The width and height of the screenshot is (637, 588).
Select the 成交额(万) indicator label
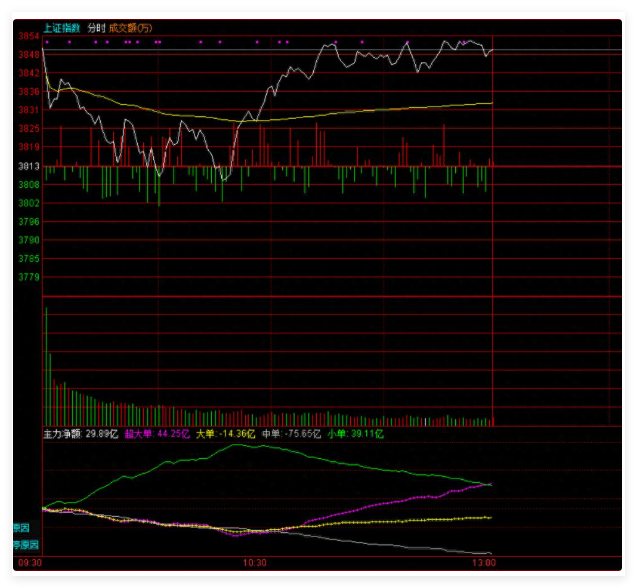coord(131,28)
